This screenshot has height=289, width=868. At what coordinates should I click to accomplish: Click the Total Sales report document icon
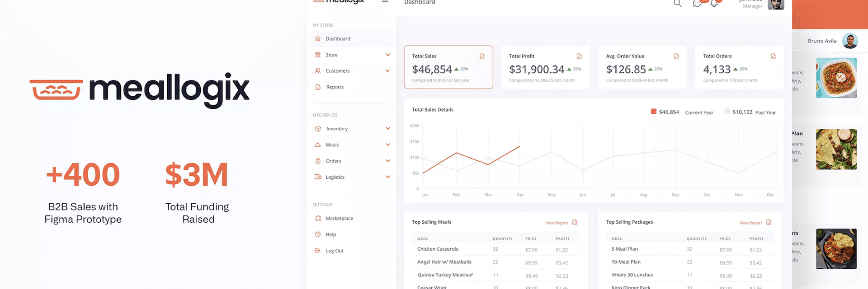(x=482, y=56)
